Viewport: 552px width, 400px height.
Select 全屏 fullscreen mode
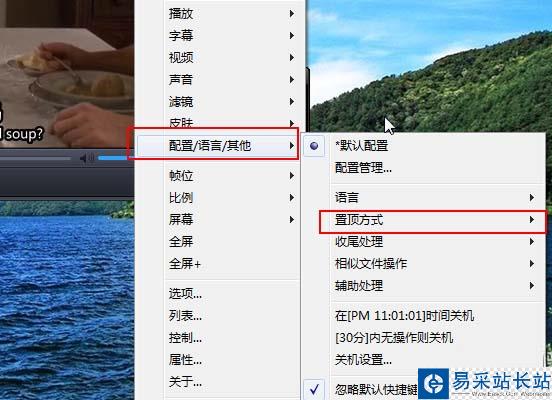tap(181, 242)
